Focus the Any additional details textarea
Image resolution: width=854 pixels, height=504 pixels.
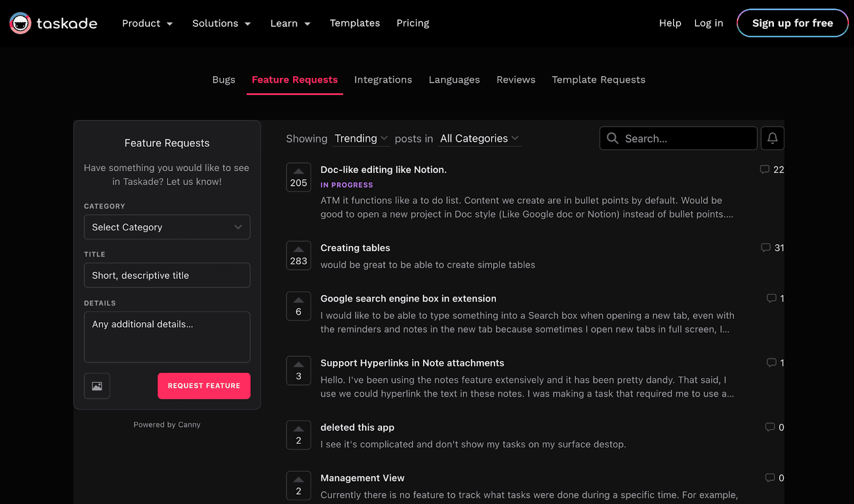click(167, 337)
